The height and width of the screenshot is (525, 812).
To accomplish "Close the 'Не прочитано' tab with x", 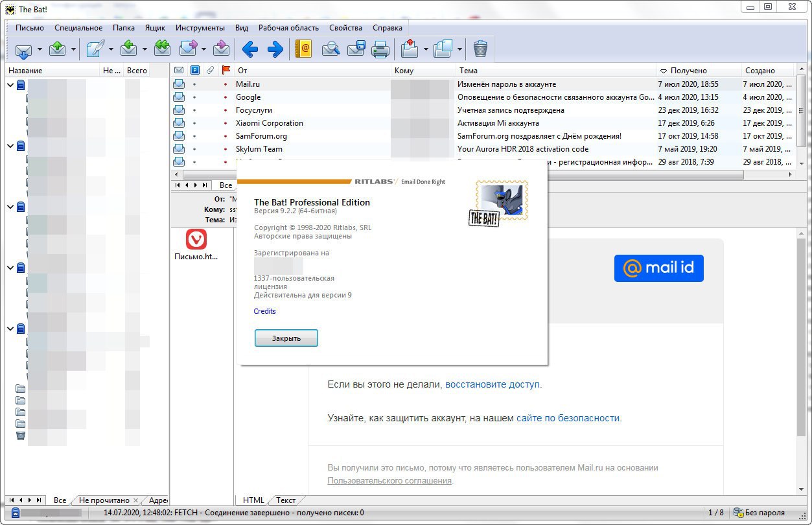I will coord(135,500).
